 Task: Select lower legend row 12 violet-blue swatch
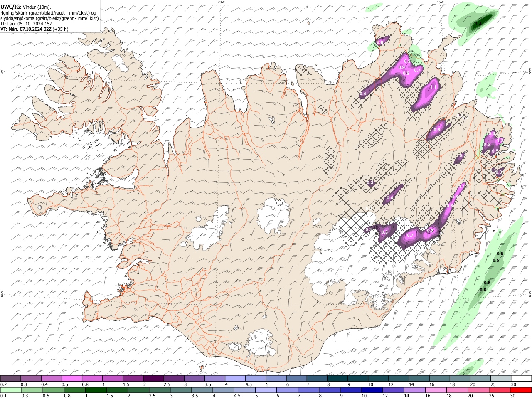[x=394, y=390]
